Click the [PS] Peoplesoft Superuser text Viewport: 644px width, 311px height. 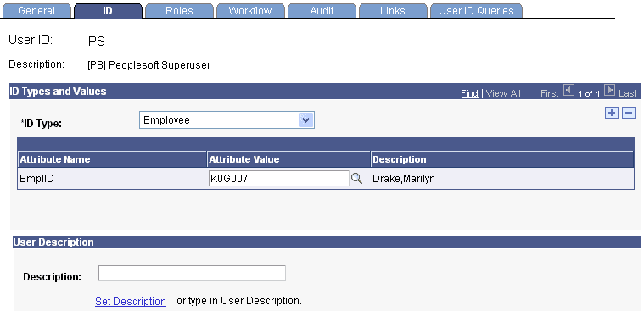[x=148, y=64]
